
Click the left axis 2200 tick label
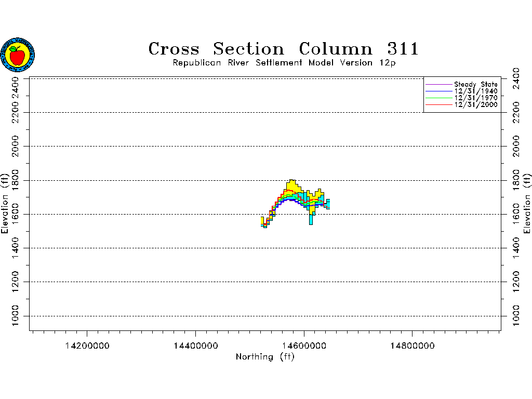pos(15,112)
